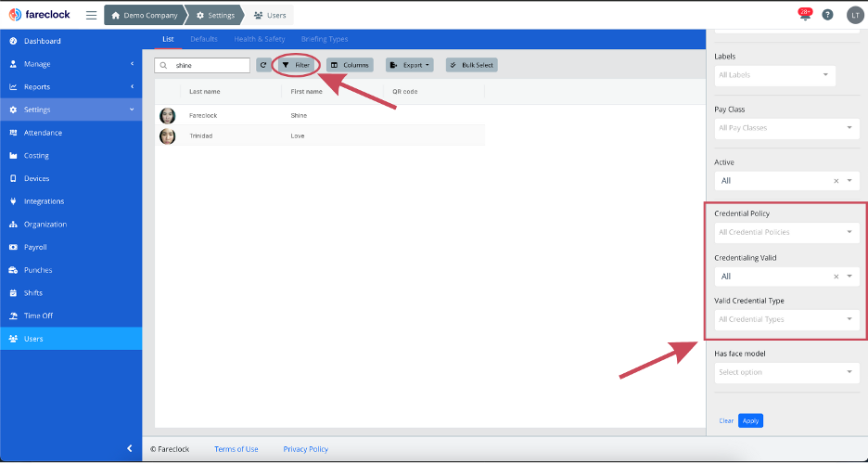The height and width of the screenshot is (464, 868).
Task: Open Organization settings
Action: click(70, 225)
